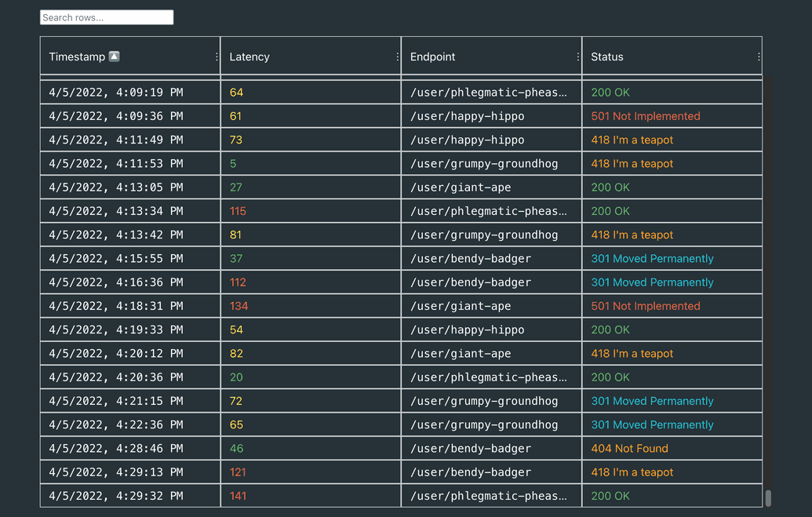
Task: Click /user/grumpy-groundhog in 4:21:15 row
Action: pyautogui.click(x=484, y=401)
